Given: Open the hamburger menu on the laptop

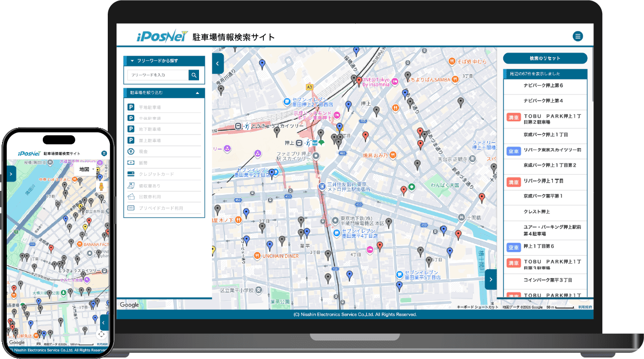Looking at the screenshot, I should pos(577,36).
